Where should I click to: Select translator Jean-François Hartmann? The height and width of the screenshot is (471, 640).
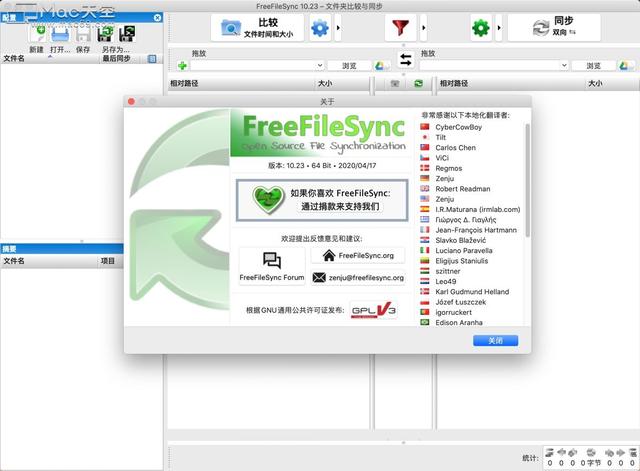pos(476,230)
